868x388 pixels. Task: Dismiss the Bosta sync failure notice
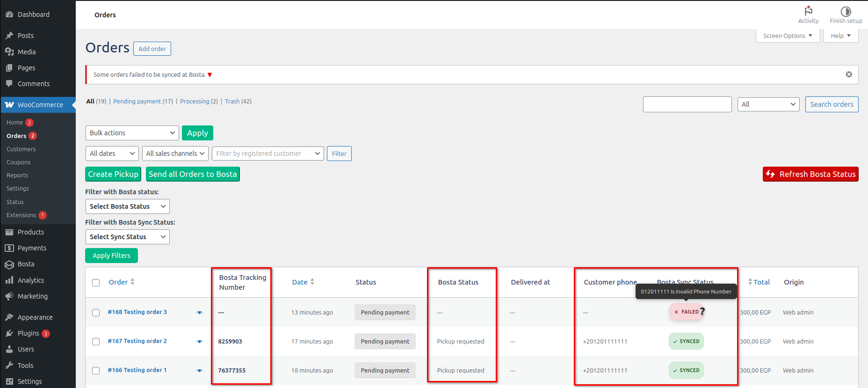(849, 74)
